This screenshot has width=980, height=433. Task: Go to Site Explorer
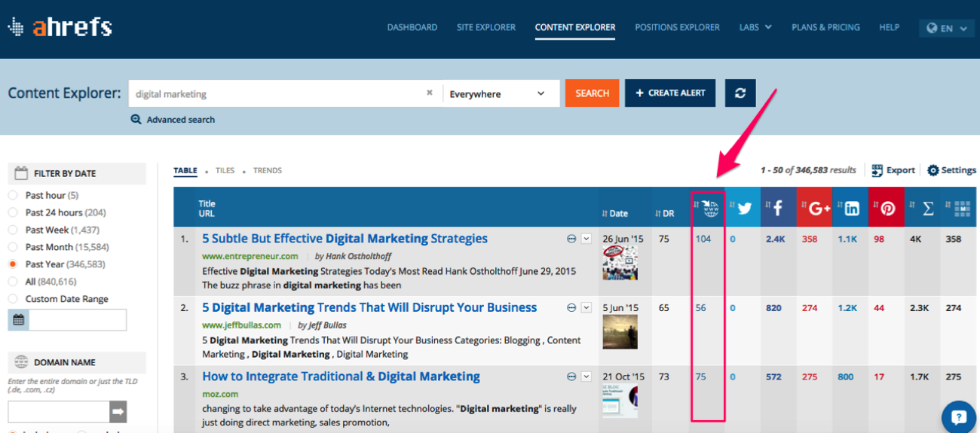point(486,27)
